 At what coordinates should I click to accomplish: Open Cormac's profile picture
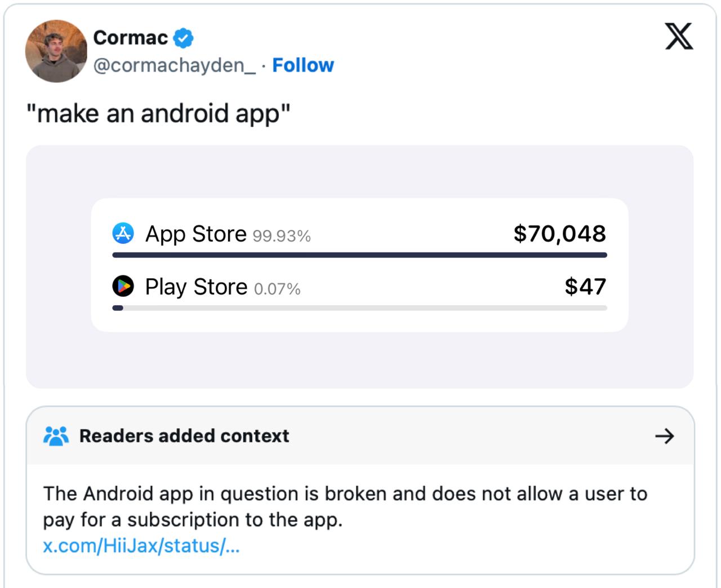pos(56,51)
